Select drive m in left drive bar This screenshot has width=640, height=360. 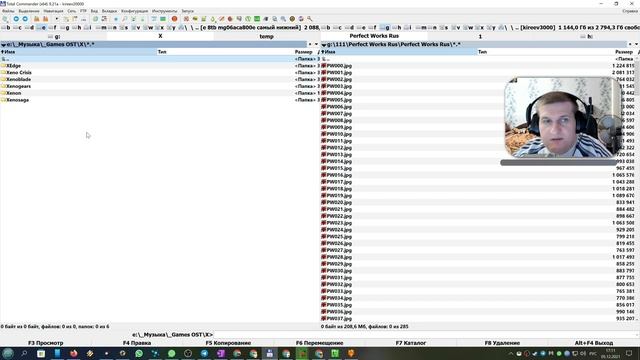tap(100, 27)
